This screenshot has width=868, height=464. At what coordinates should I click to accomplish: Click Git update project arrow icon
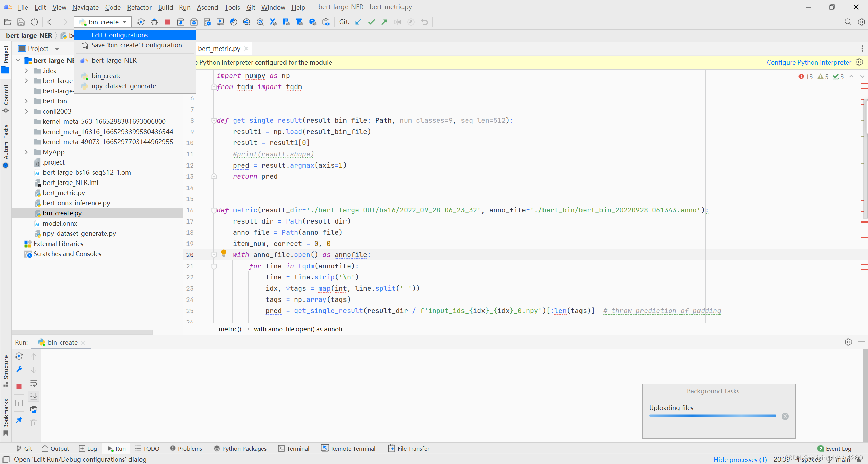pyautogui.click(x=358, y=22)
